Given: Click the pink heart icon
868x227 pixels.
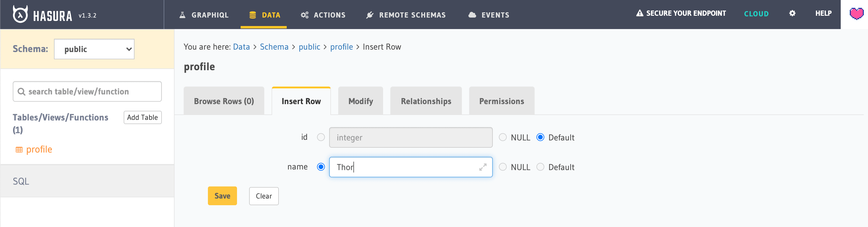Looking at the screenshot, I should coord(856,14).
